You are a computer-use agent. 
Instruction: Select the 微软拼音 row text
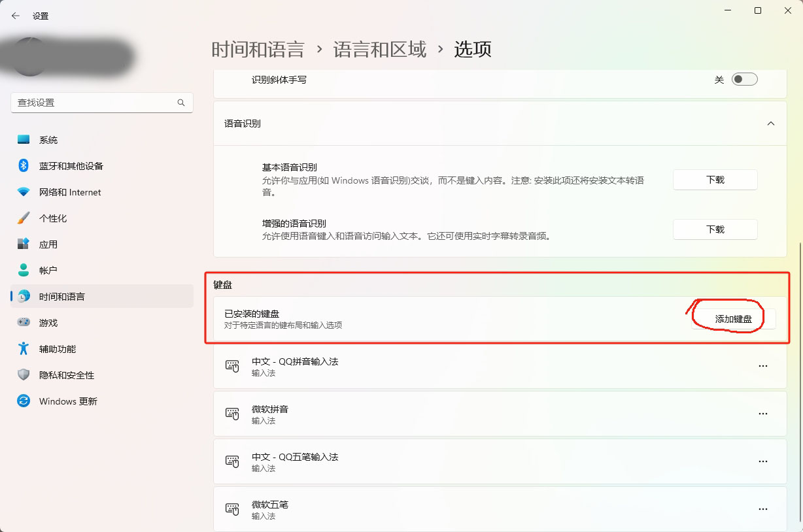(270, 409)
